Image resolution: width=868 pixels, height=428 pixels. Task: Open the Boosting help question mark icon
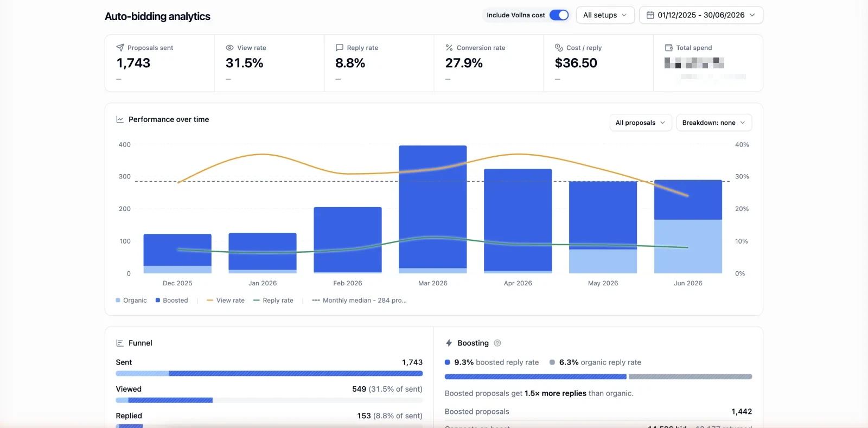tap(497, 343)
